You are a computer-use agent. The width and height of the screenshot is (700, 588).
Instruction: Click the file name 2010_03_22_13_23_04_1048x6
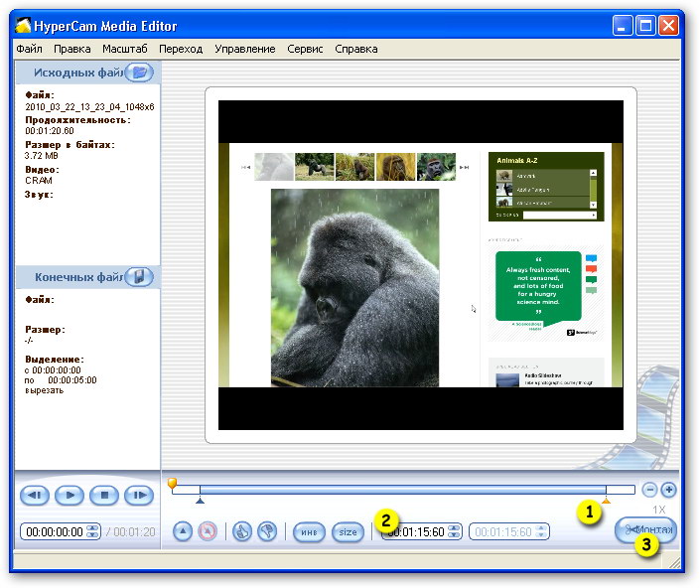[x=89, y=106]
